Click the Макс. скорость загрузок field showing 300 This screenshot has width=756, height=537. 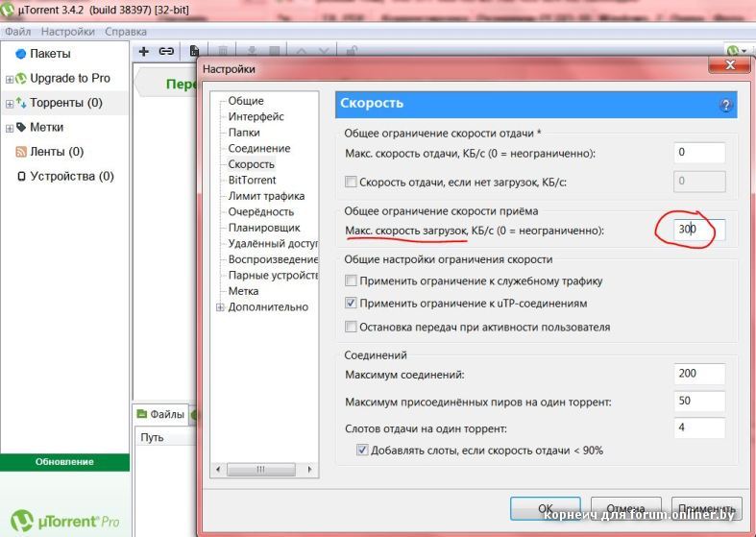click(699, 230)
